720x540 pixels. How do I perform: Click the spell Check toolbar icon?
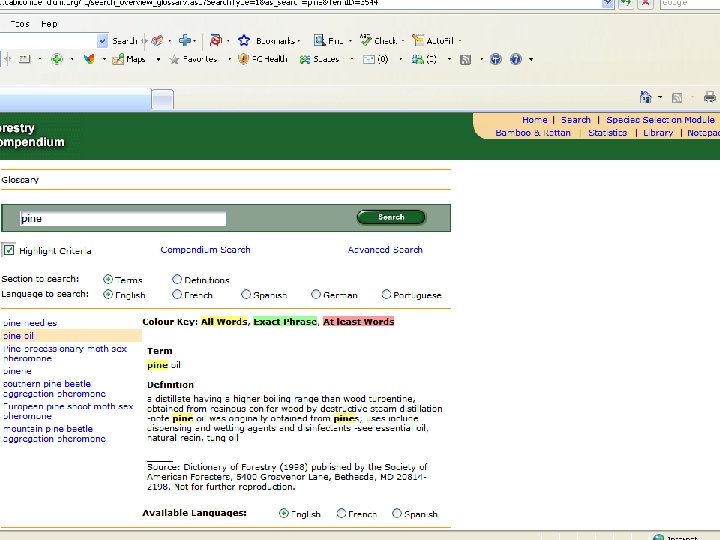tap(366, 40)
